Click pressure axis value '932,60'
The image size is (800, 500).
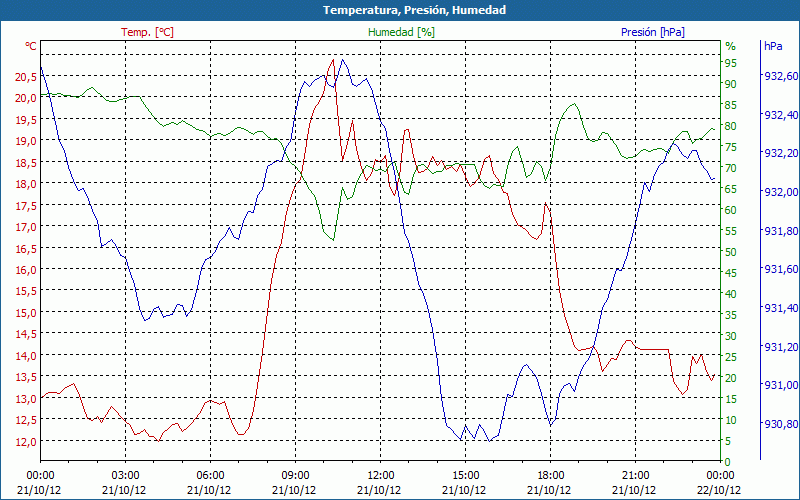780,76
